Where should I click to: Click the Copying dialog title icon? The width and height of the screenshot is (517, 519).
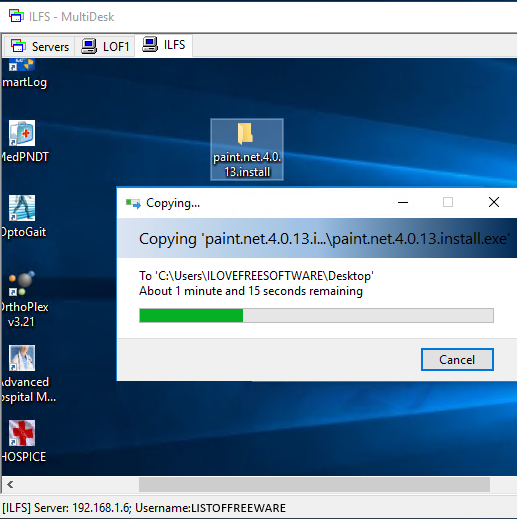133,203
